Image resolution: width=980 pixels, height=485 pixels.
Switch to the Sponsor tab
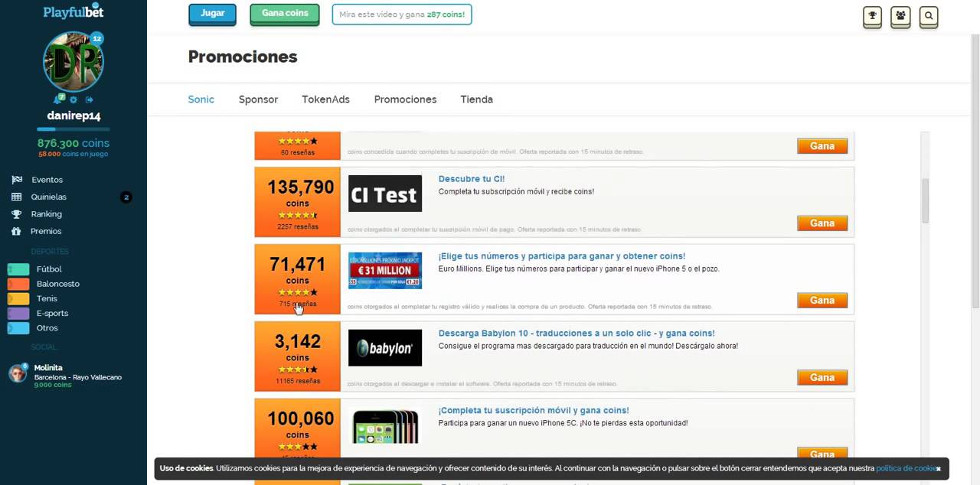tap(258, 99)
